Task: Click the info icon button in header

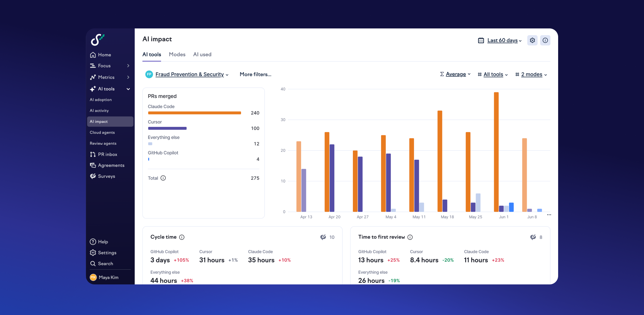Action: [x=545, y=40]
